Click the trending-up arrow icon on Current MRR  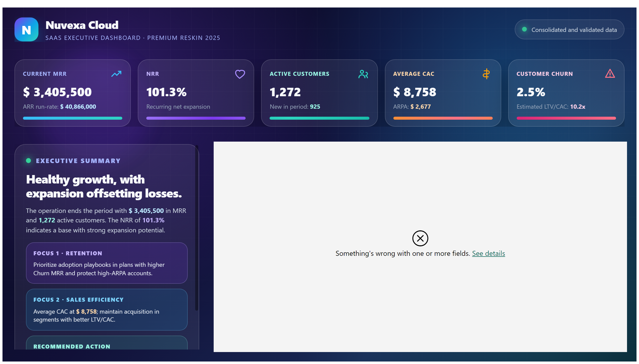(116, 74)
